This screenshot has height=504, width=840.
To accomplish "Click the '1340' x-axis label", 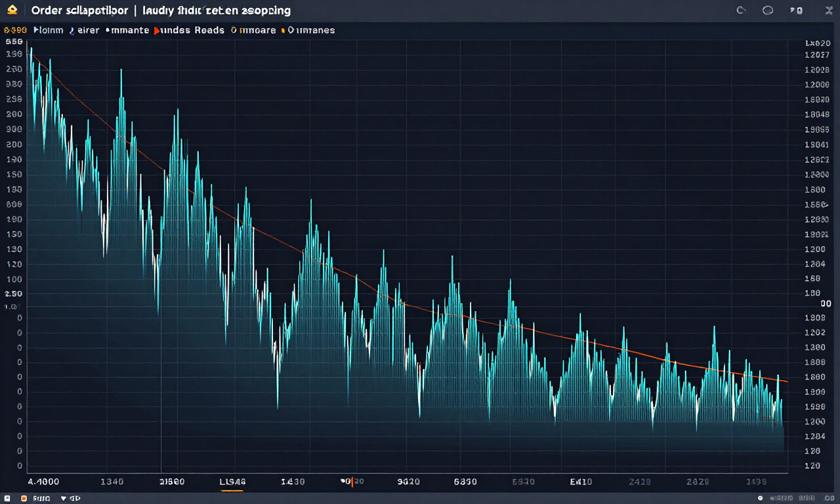I will point(112,481).
